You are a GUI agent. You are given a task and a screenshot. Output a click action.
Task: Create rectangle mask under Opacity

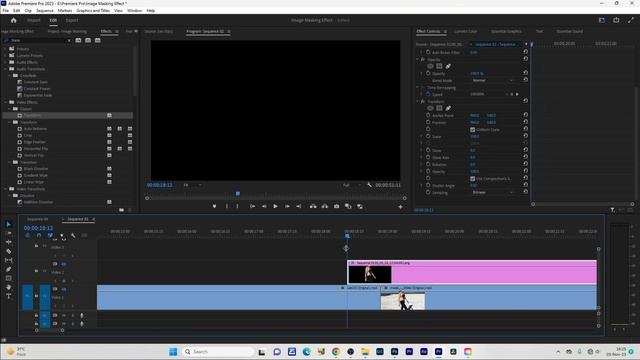[439, 66]
